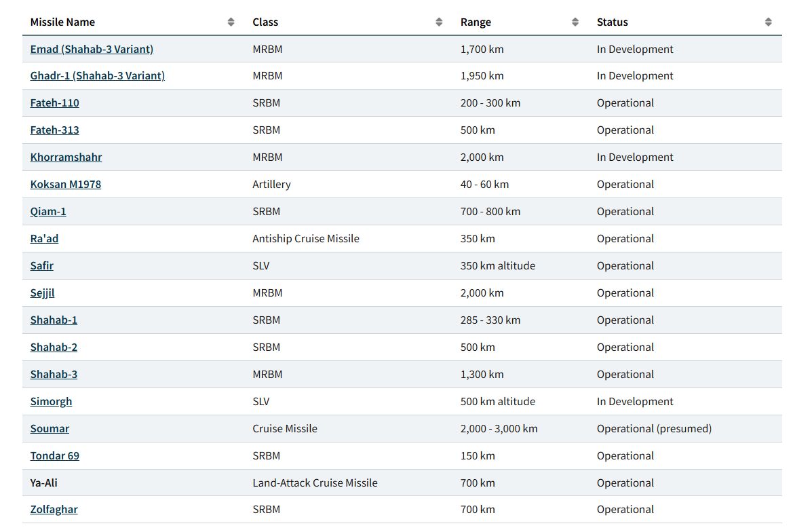View the Simorgh launch vehicle page

pos(51,402)
